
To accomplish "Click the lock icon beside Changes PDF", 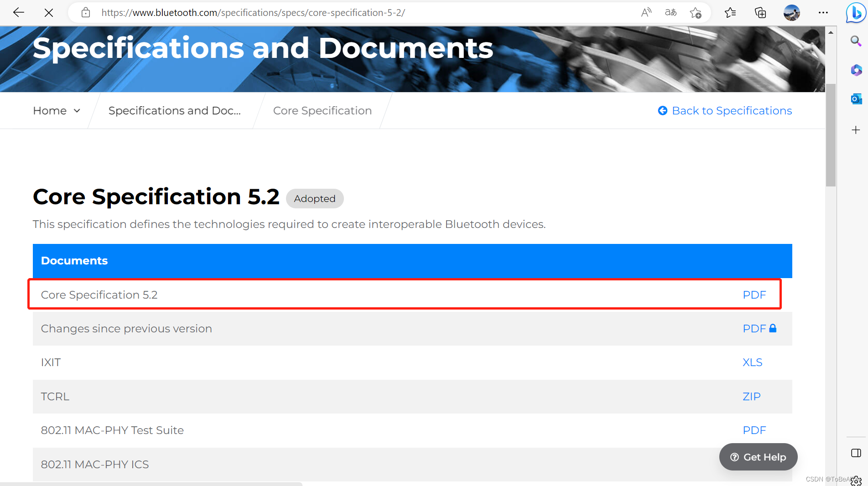I will click(x=773, y=328).
